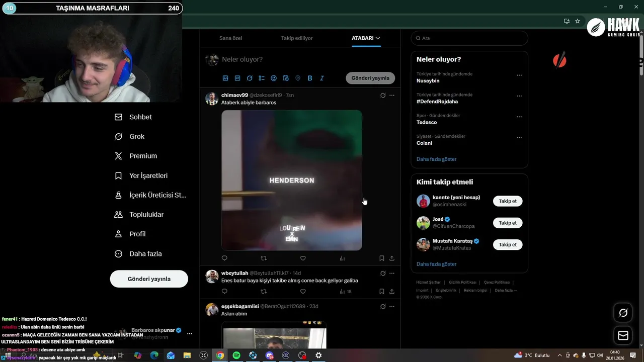Viewport: 644px width, 362px height.
Task: Show hidden system tray icons
Action: [559, 355]
